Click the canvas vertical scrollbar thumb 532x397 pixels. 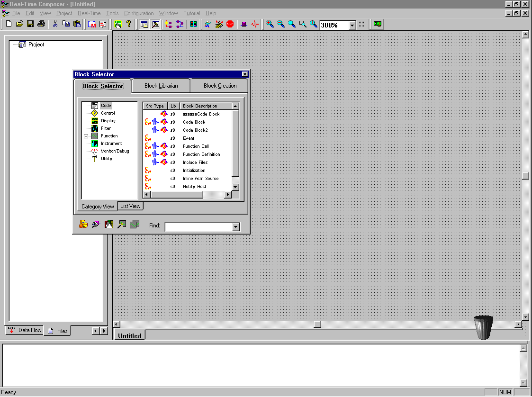pos(525,176)
